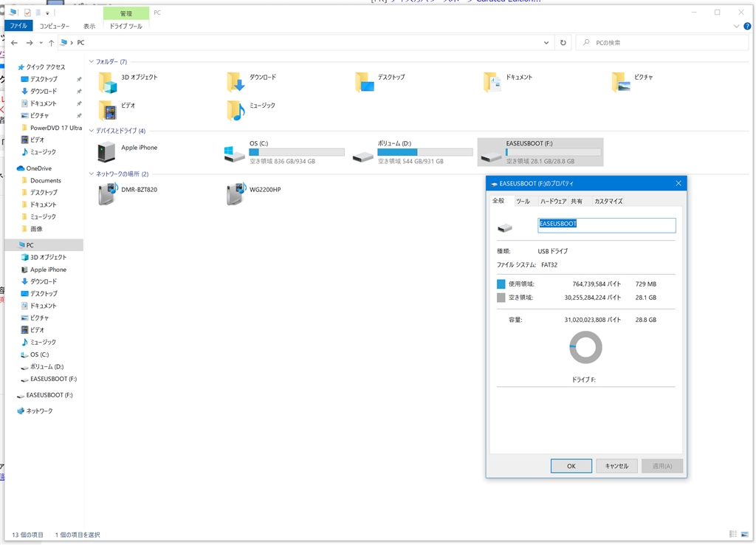The height and width of the screenshot is (545, 756).
Task: Expand the ribbon with the chevron
Action: point(736,26)
